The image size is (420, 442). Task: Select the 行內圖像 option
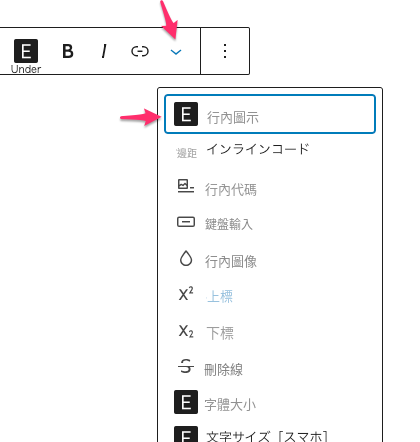click(x=231, y=262)
